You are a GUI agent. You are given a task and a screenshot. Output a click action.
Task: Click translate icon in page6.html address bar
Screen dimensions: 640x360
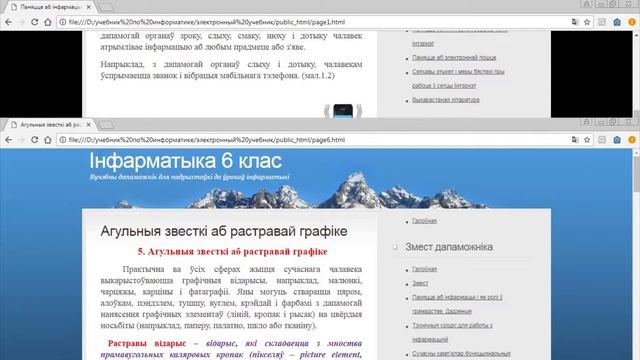575,140
